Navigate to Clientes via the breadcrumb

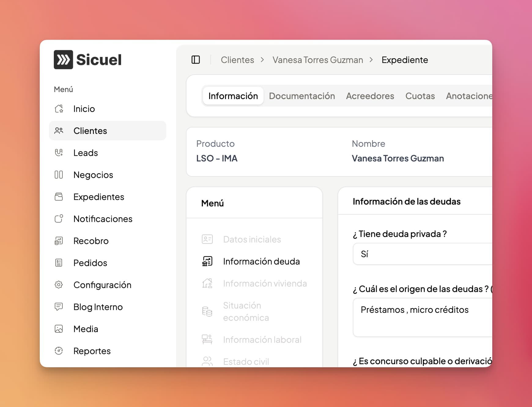point(238,60)
